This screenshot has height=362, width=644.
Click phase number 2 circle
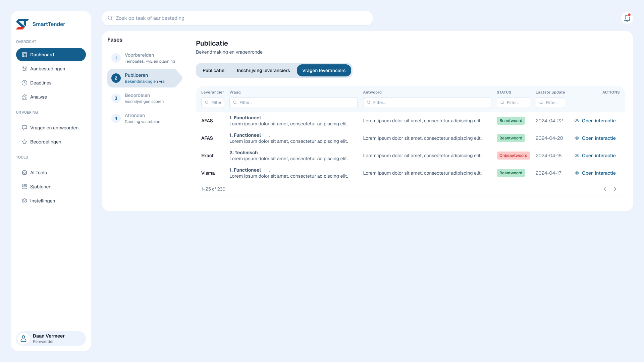116,78
